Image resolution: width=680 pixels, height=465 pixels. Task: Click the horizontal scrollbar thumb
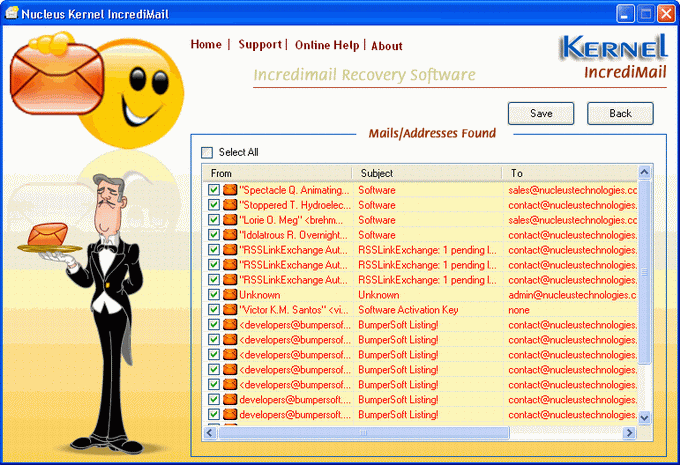[x=363, y=432]
